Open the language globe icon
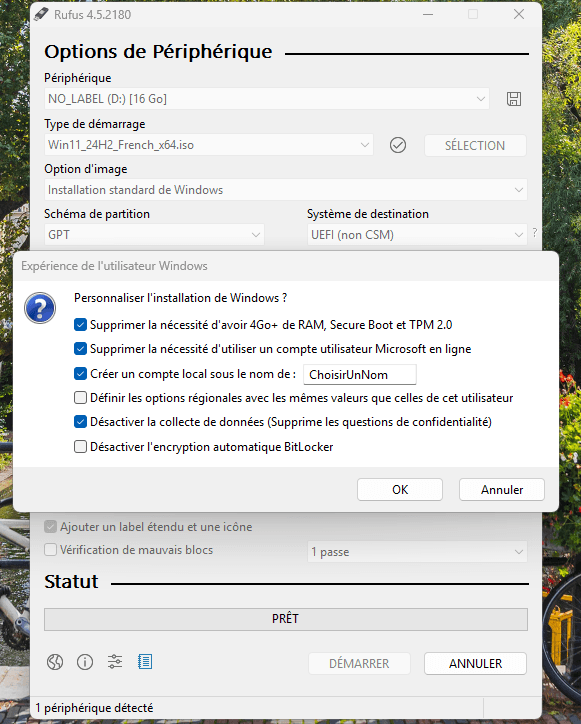Screen dimensions: 581x724 pyautogui.click(x=55, y=662)
